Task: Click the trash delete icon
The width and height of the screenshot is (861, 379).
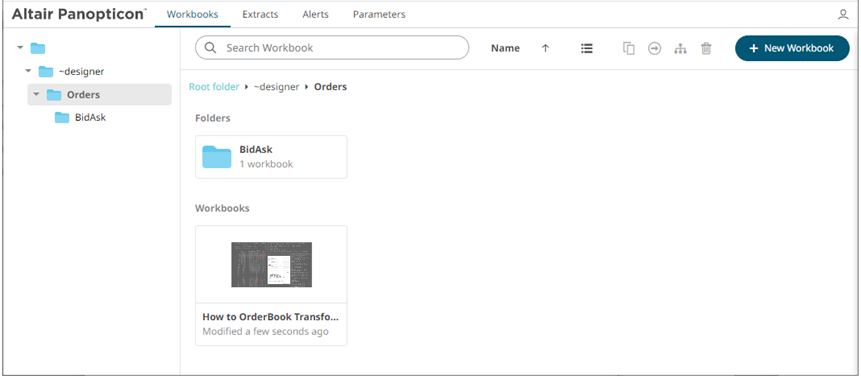Action: click(706, 48)
